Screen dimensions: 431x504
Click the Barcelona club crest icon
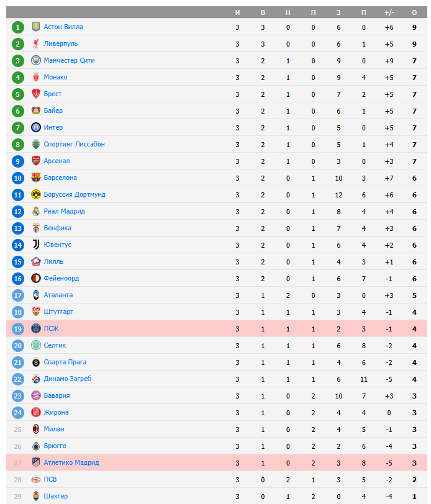tap(36, 178)
